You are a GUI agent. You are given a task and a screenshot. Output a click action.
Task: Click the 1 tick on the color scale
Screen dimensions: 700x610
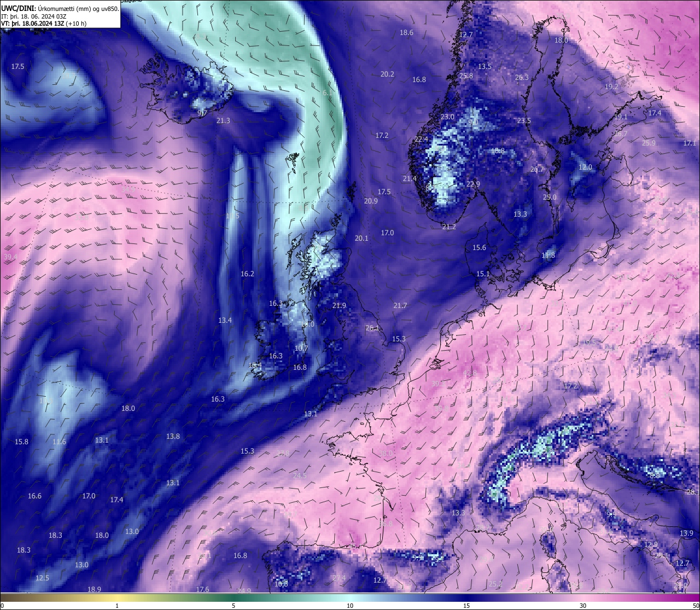[117, 606]
